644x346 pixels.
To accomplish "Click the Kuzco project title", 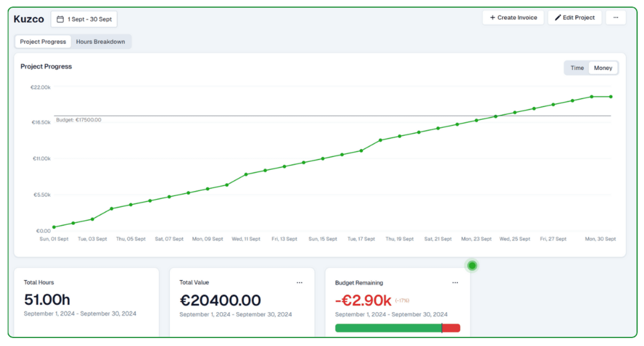I will [x=29, y=19].
